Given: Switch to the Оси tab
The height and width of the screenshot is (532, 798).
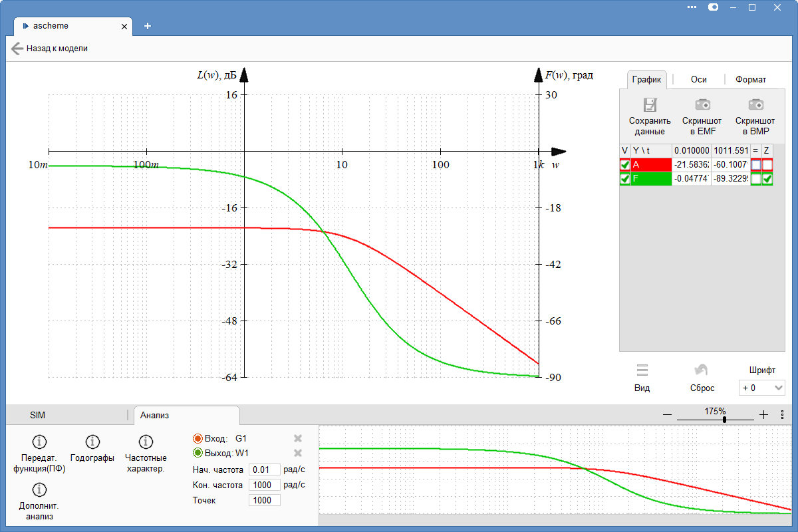Looking at the screenshot, I should (698, 79).
